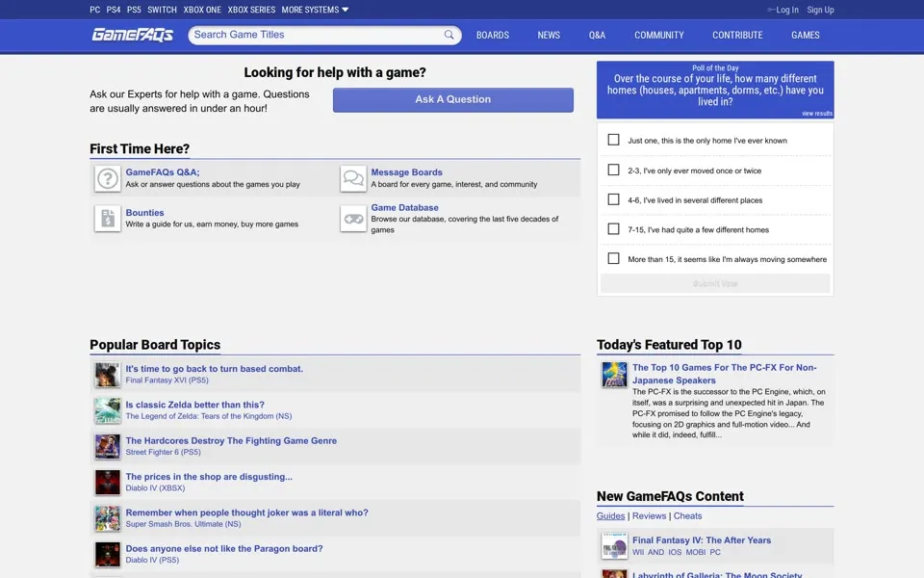Screen dimensions: 924x578
Task: Open the Games menu
Action: tap(805, 35)
